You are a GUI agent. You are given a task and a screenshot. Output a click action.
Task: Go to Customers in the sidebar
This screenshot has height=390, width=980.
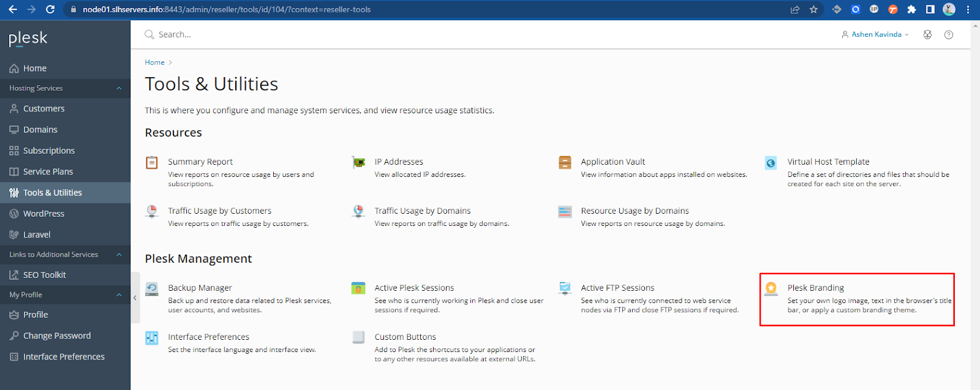click(x=43, y=109)
